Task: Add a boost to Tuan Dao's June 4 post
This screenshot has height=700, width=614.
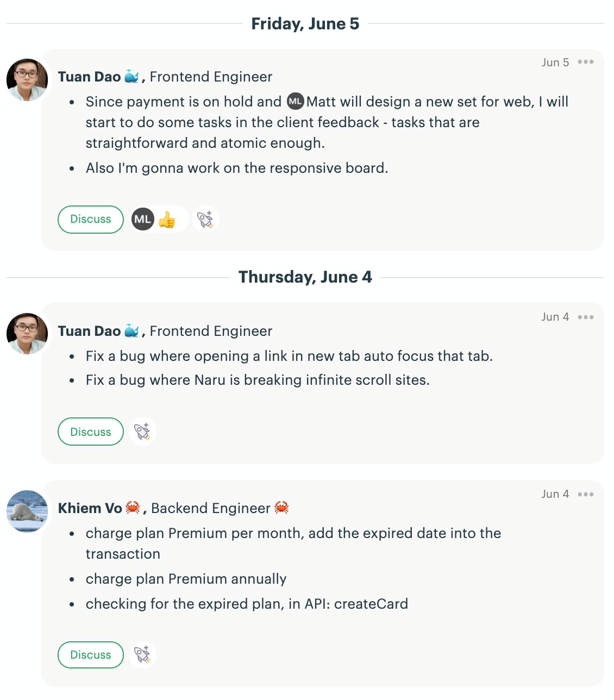Action: point(142,432)
